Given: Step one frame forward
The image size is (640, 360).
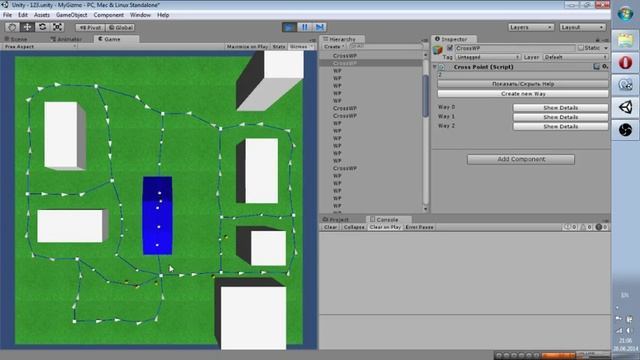Looking at the screenshot, I should (x=320, y=27).
